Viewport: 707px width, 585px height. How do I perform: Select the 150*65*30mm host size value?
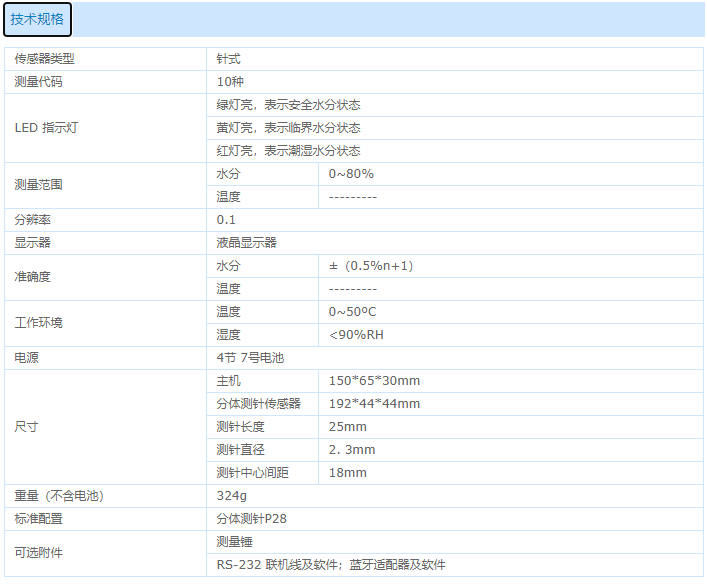coord(374,381)
